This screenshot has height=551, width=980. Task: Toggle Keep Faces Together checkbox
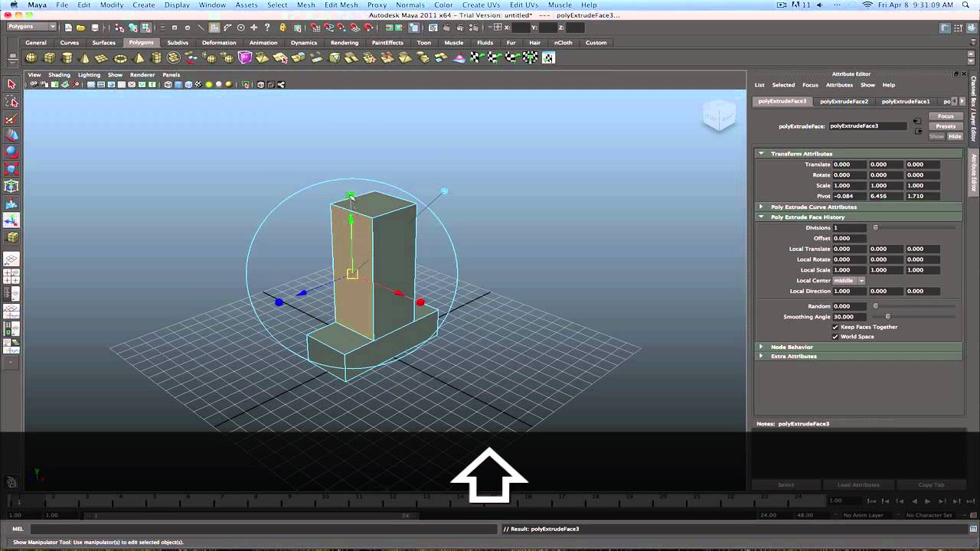pos(835,327)
